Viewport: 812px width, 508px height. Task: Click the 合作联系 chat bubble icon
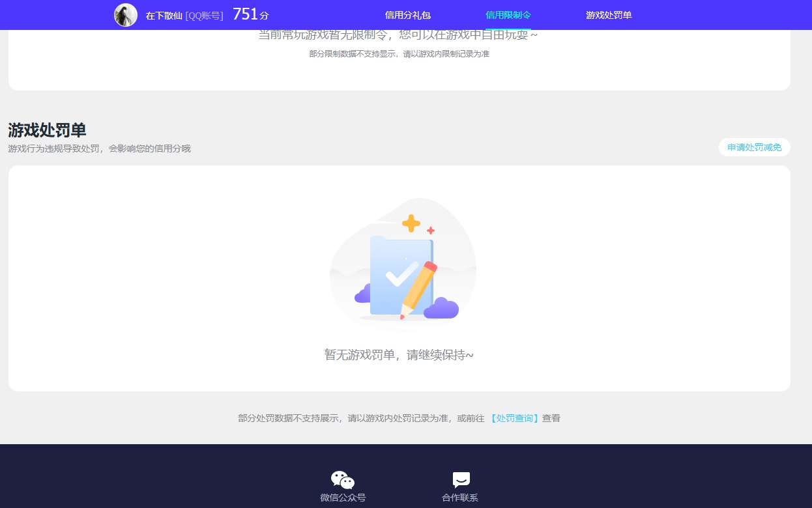click(x=461, y=480)
